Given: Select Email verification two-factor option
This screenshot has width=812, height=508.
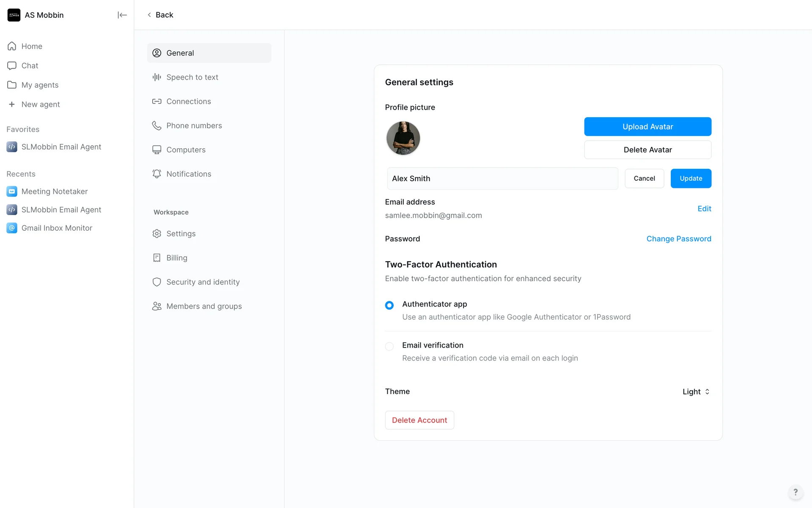Looking at the screenshot, I should (x=389, y=346).
